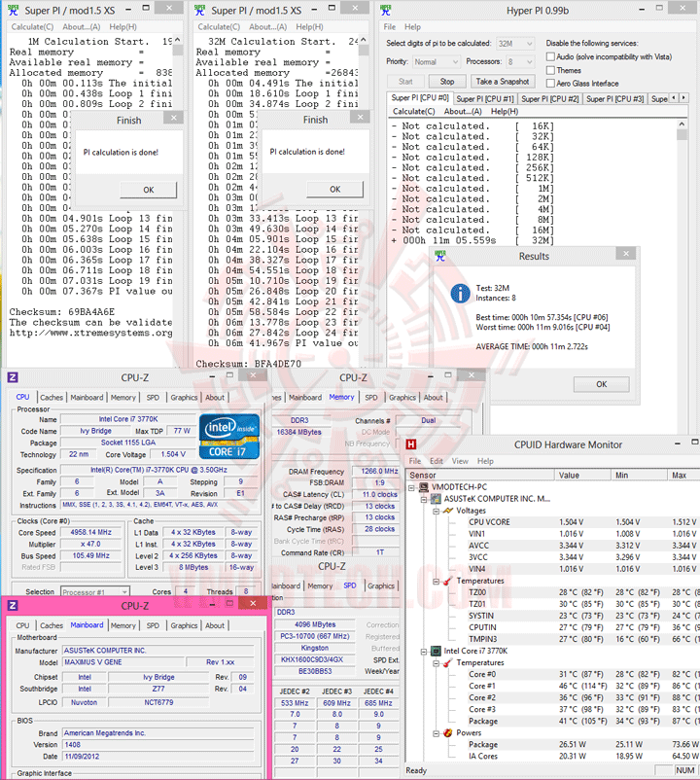Image resolution: width=700 pixels, height=780 pixels.
Task: Open the SPD tab in the pink Mainboard CPU-Z window
Action: (153, 625)
